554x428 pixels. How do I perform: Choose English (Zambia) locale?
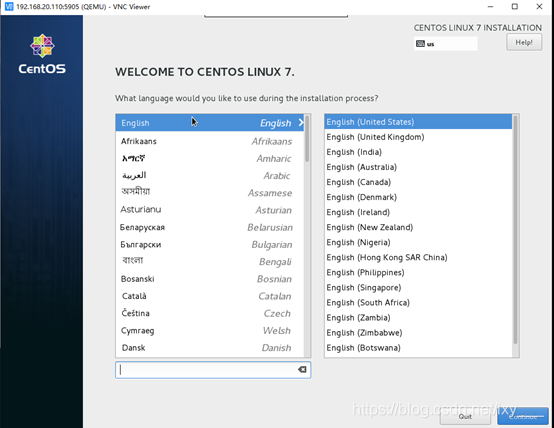(x=418, y=318)
